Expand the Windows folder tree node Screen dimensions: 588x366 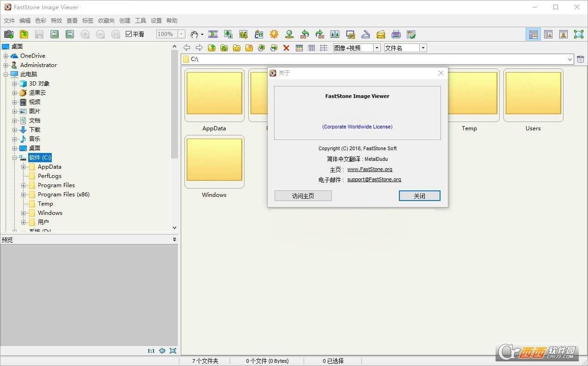pyautogui.click(x=24, y=213)
